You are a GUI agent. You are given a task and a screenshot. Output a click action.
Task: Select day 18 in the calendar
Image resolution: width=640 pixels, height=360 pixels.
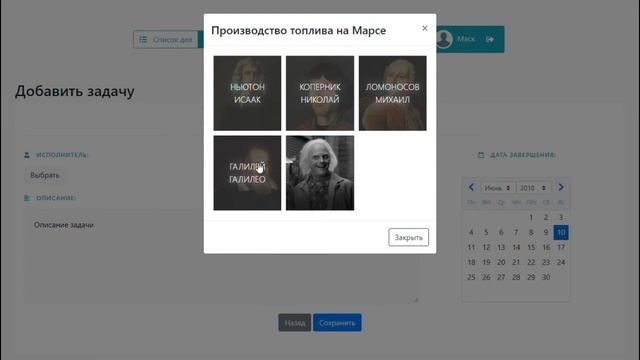(471, 262)
